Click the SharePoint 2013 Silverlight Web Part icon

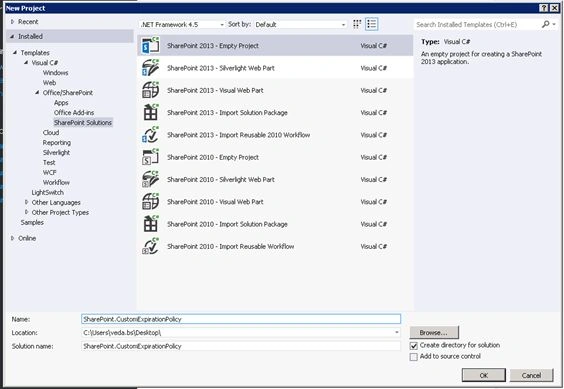pyautogui.click(x=150, y=68)
